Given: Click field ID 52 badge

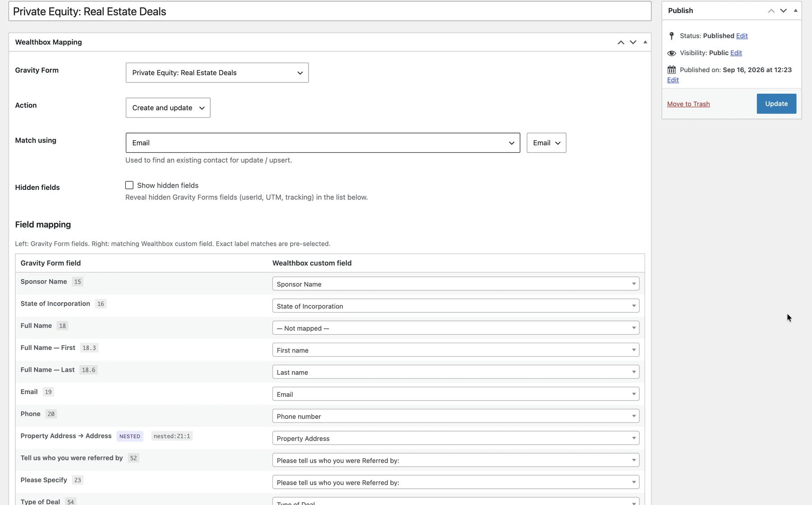Looking at the screenshot, I should 134,458.
